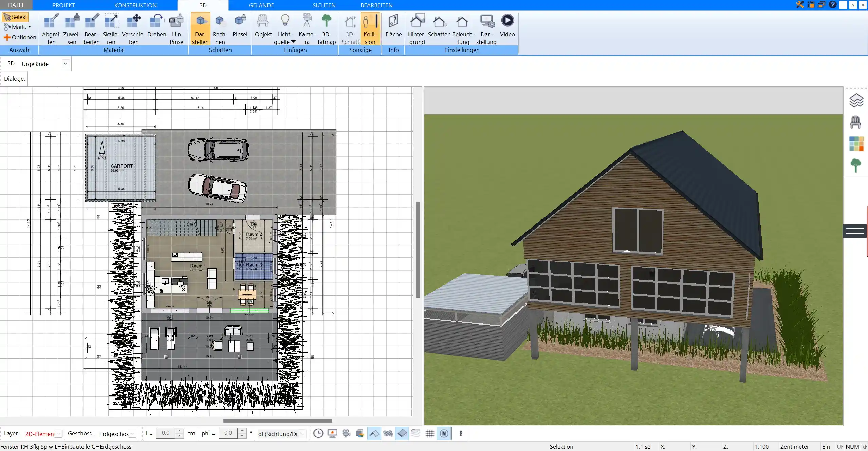The height and width of the screenshot is (451, 868).
Task: Choose the Zuweisen material tool
Action: click(72, 29)
